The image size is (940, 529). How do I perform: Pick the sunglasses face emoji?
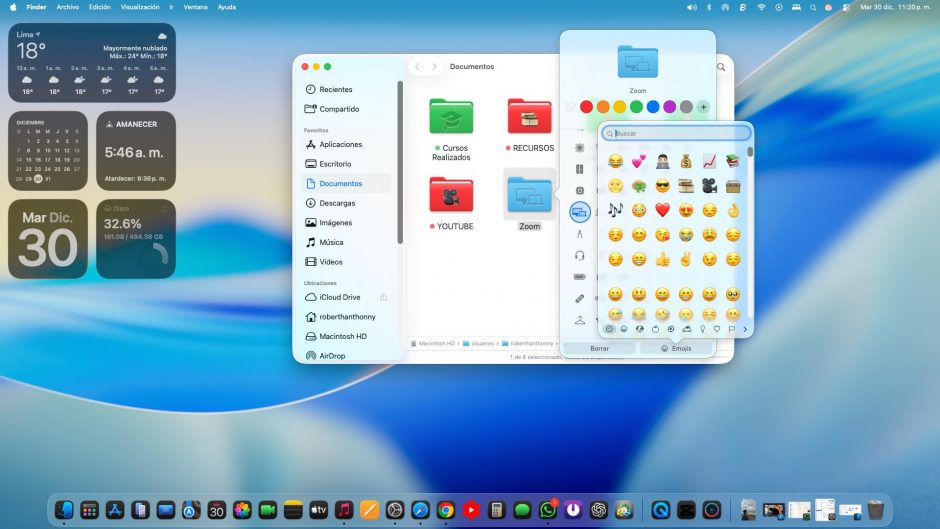click(x=662, y=186)
